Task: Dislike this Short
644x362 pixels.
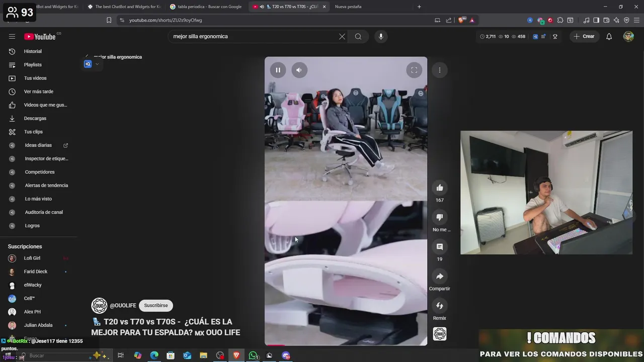Action: [440, 217]
